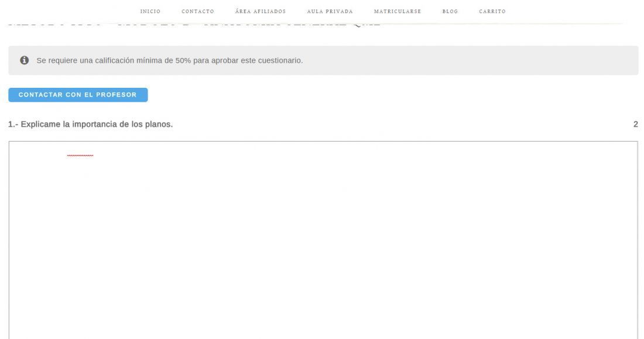Click the minimum 50% grade notice text
The width and height of the screenshot is (644, 339).
coord(170,60)
